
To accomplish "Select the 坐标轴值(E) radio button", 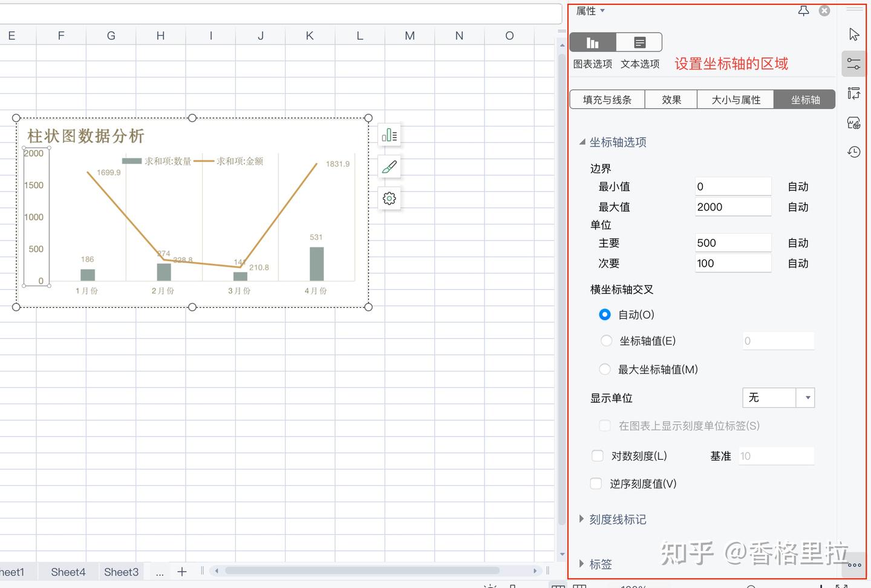I will click(x=606, y=341).
